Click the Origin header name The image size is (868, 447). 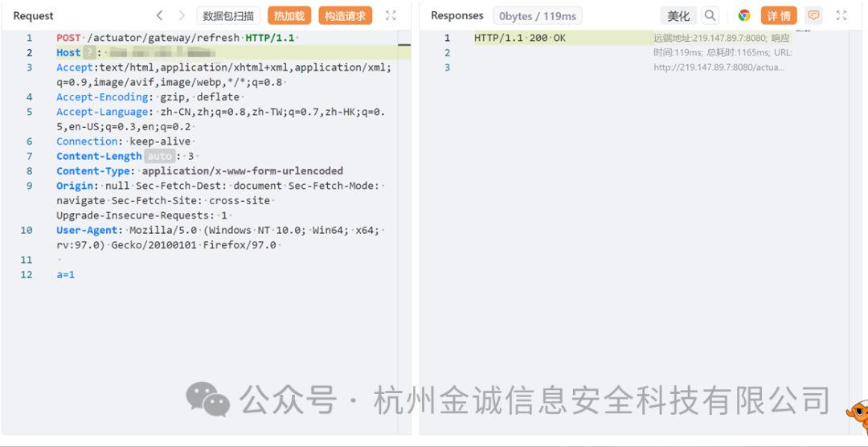tap(76, 186)
